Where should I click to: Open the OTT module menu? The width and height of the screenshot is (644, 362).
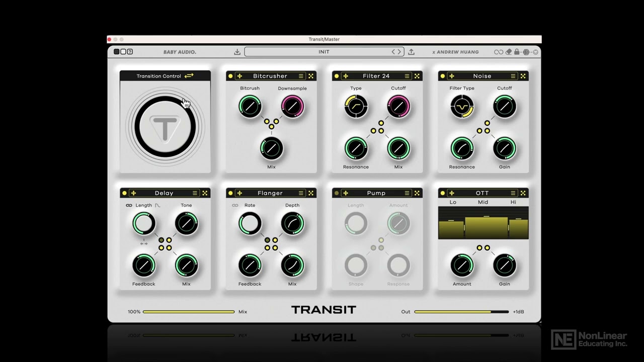[x=513, y=193]
